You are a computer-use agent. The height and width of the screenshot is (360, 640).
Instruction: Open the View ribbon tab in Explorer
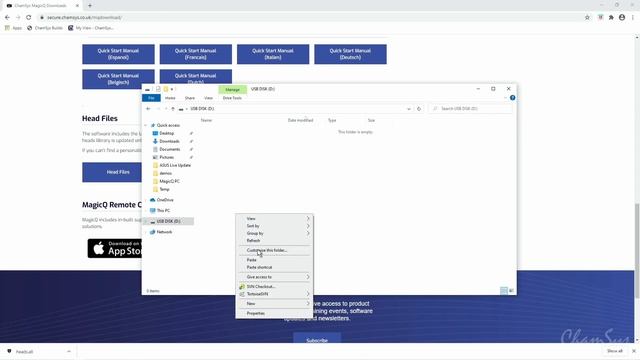[209, 98]
